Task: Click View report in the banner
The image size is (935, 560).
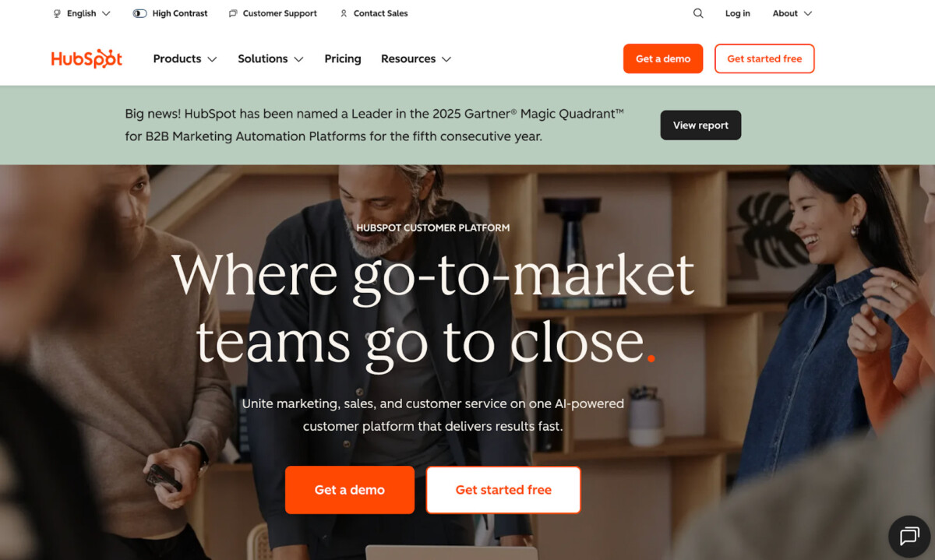Action: 700,125
